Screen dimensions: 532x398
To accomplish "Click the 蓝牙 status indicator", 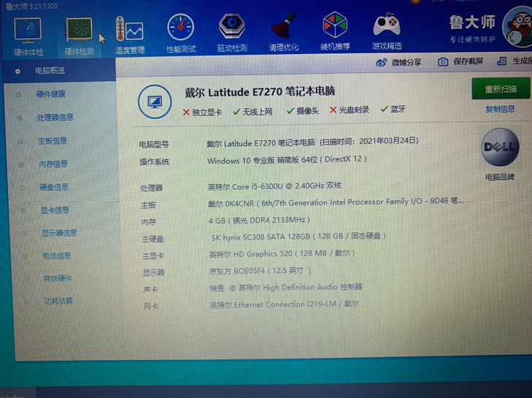I will [x=393, y=109].
